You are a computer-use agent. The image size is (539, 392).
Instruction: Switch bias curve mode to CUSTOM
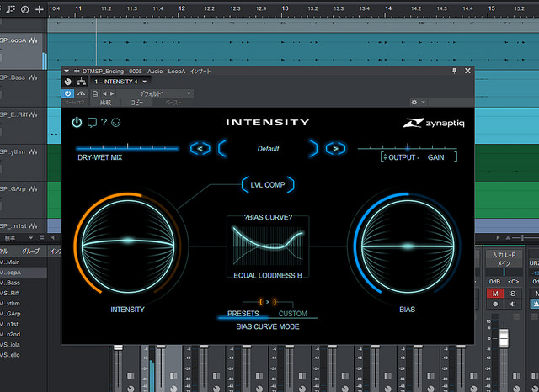[293, 314]
